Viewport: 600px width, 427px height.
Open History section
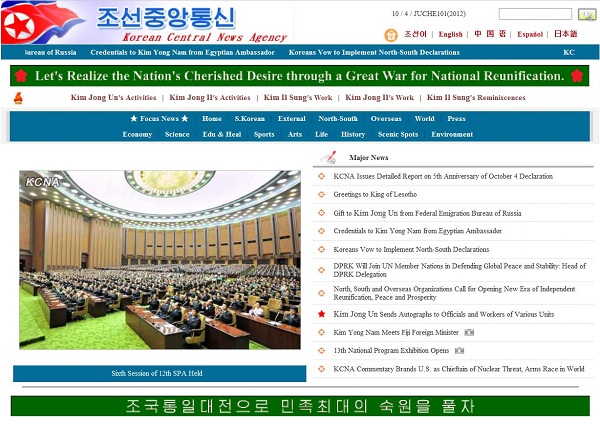click(x=353, y=134)
